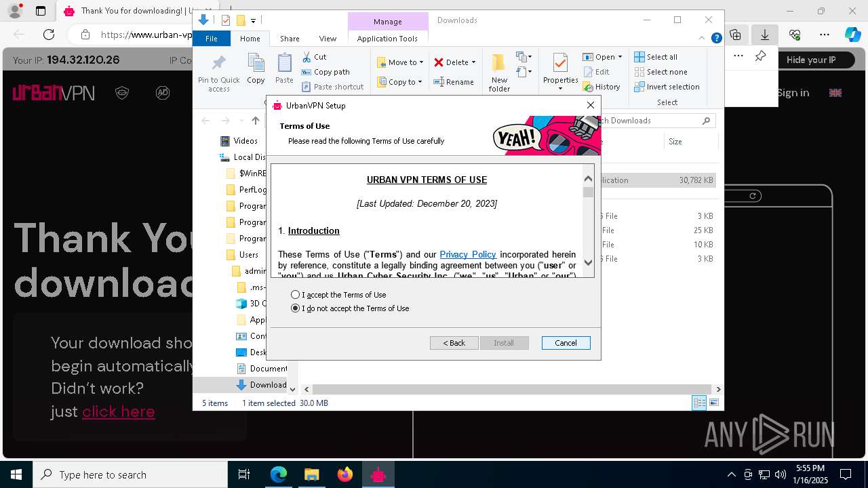The height and width of the screenshot is (488, 868).
Task: Switch to Share ribbon tab
Action: 290,39
